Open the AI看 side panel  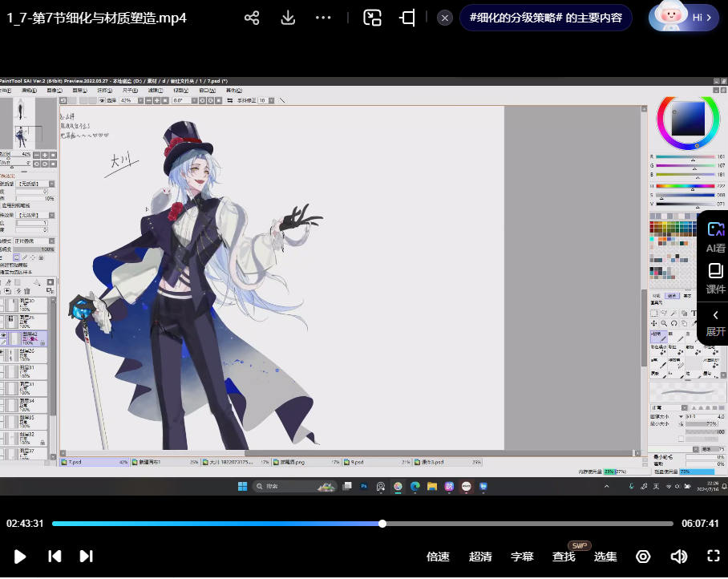coord(714,237)
